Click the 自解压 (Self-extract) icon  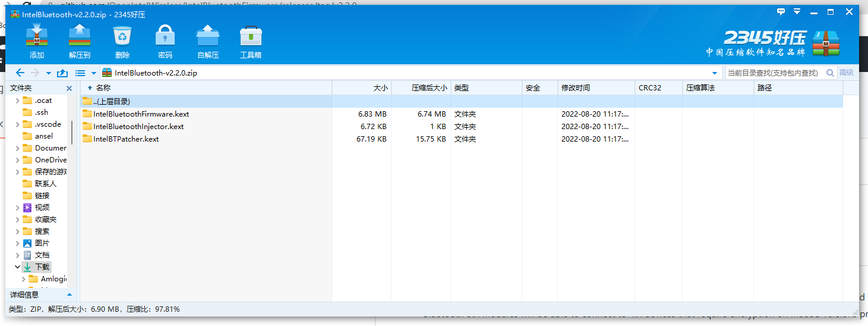pyautogui.click(x=208, y=36)
